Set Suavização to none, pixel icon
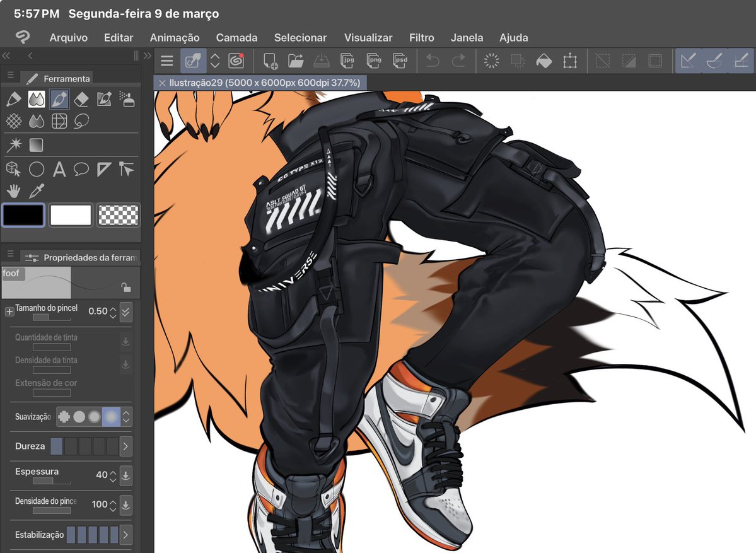756x553 pixels. coord(64,417)
